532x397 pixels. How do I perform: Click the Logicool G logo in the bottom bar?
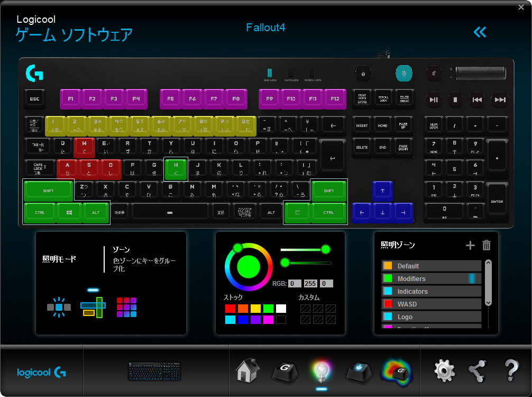[x=41, y=373]
